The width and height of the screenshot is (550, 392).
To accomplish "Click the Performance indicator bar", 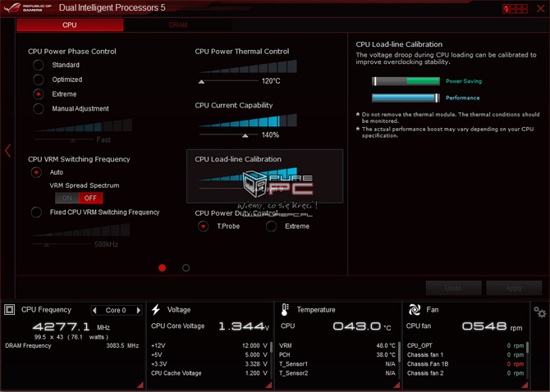I will coord(406,98).
